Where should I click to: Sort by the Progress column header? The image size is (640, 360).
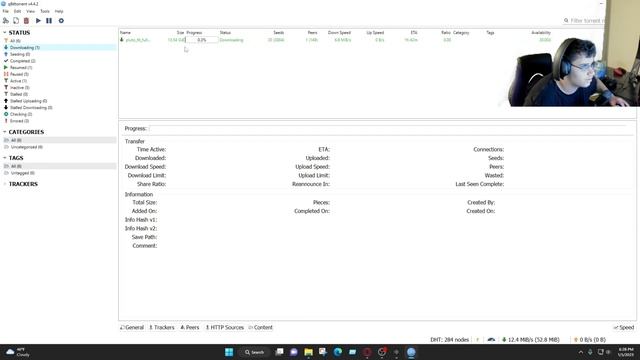point(194,32)
